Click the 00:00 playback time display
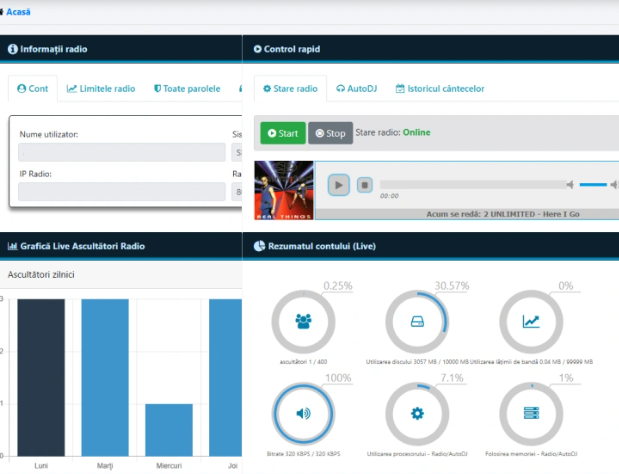619x474 pixels. click(x=389, y=196)
